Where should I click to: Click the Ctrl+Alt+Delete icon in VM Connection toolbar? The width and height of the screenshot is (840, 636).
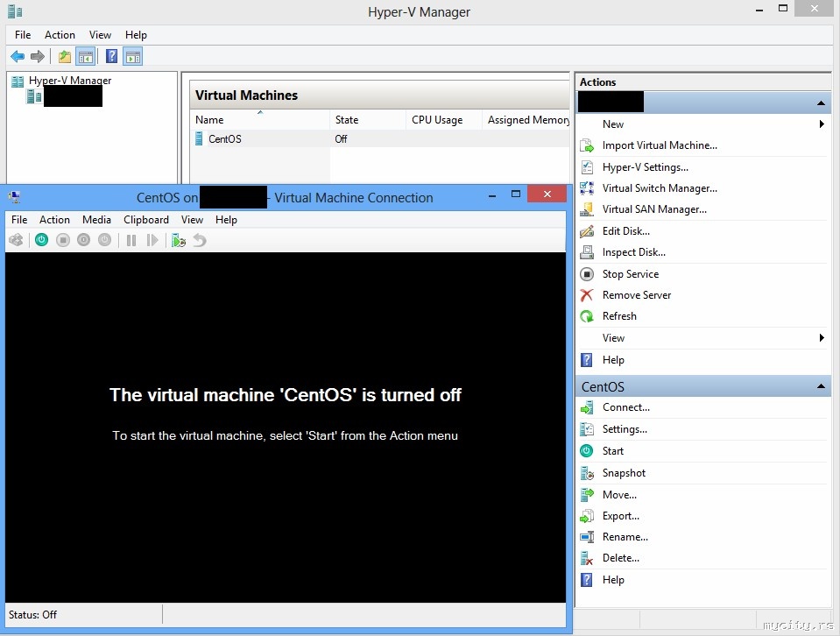(16, 240)
